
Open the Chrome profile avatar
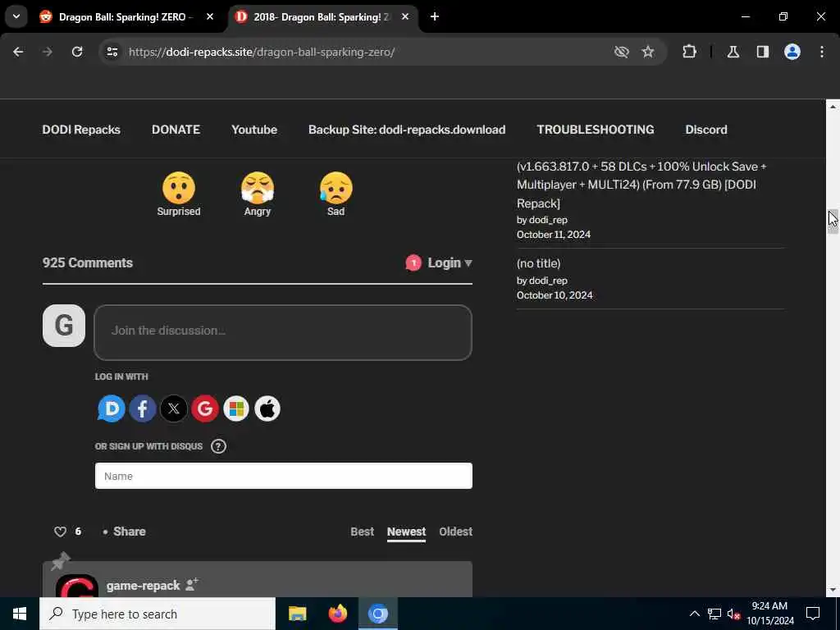[x=792, y=52]
